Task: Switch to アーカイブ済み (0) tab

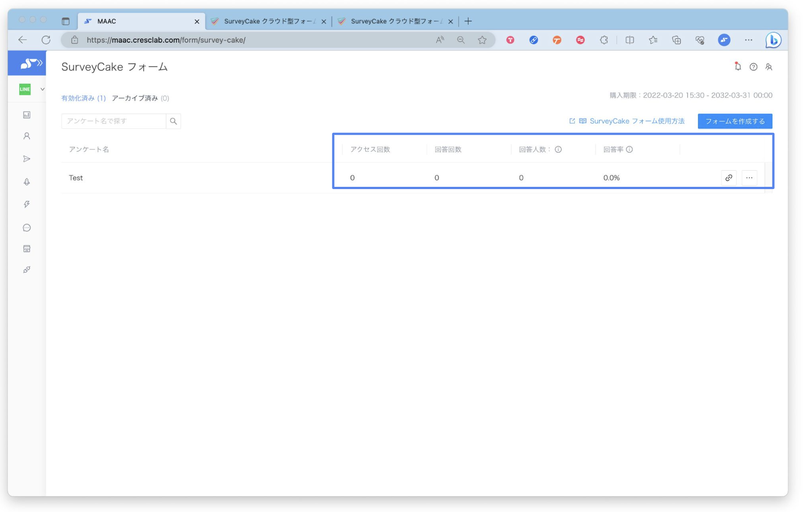Action: (x=140, y=98)
